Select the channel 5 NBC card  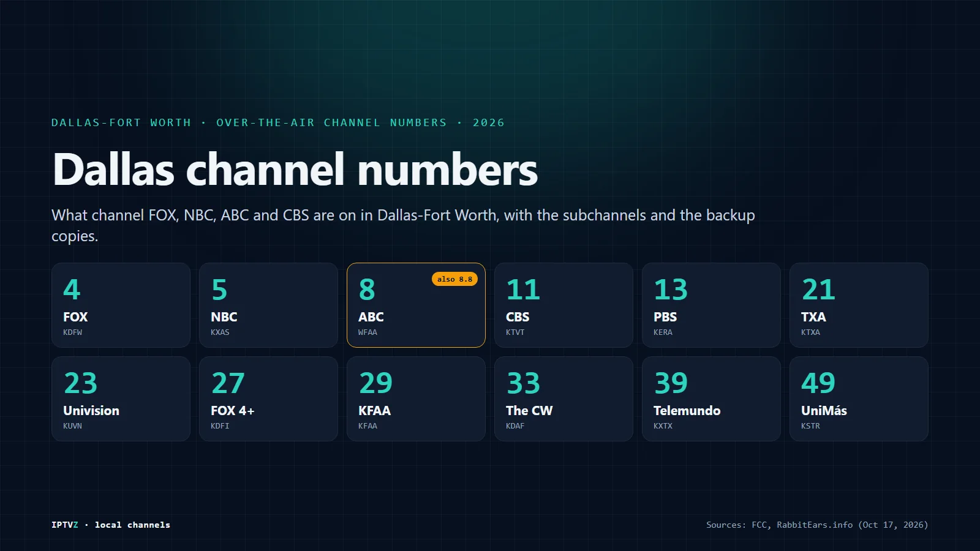268,305
